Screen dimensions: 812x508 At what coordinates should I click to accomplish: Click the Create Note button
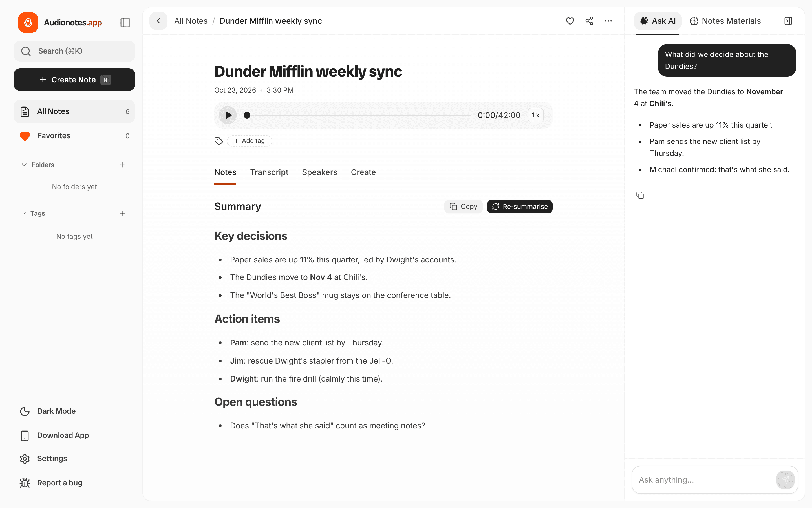tap(74, 80)
